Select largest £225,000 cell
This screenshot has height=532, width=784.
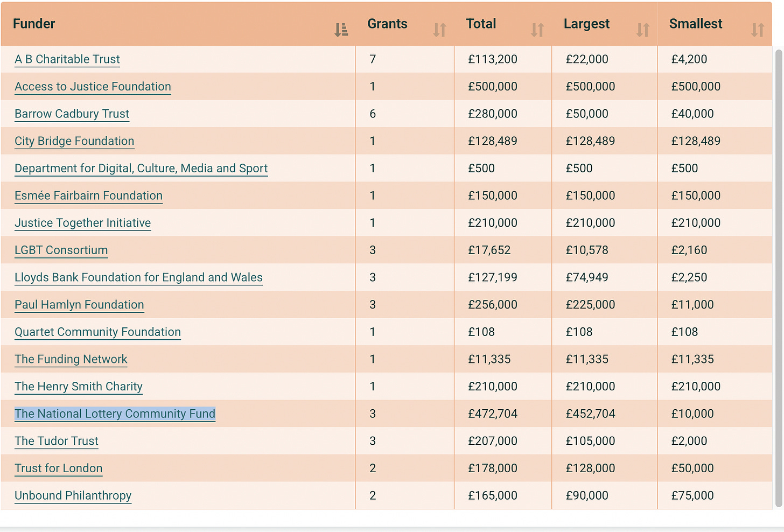(x=590, y=305)
